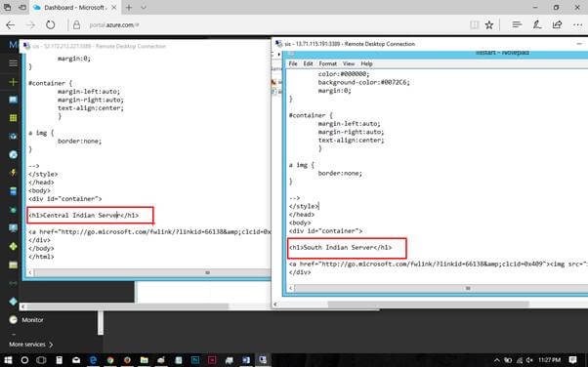Click right Notepad horizontal scrollbar thumb
Viewport: 588px width, 367px height.
(468, 288)
